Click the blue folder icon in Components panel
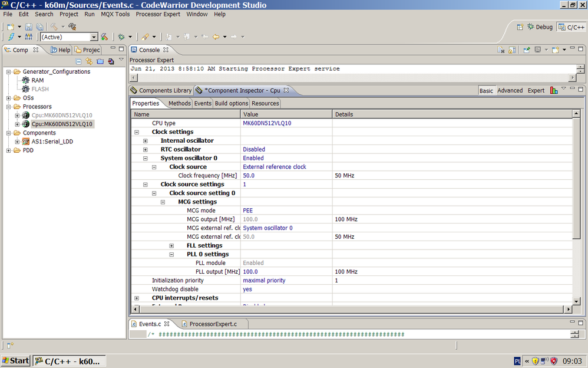588x368 pixels. coord(100,61)
